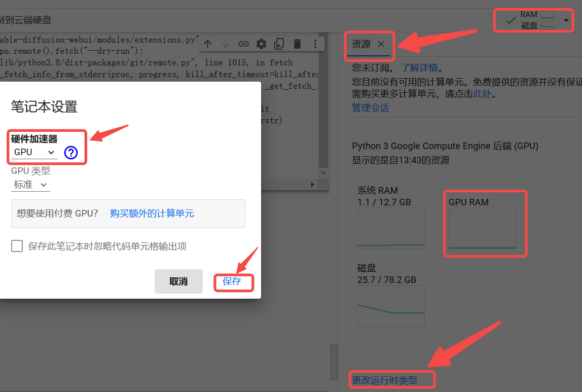The width and height of the screenshot is (582, 392).
Task: Click the 保存 button
Action: 234,282
